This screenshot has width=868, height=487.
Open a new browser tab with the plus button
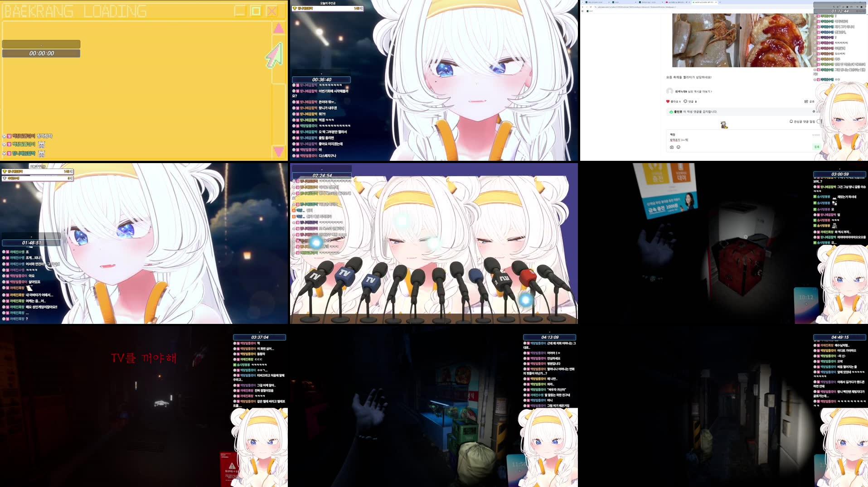719,2
